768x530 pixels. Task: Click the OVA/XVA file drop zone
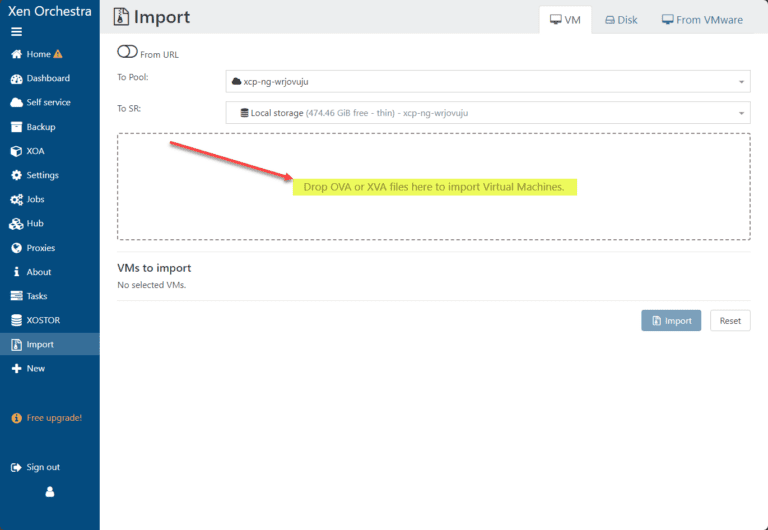[x=433, y=187]
